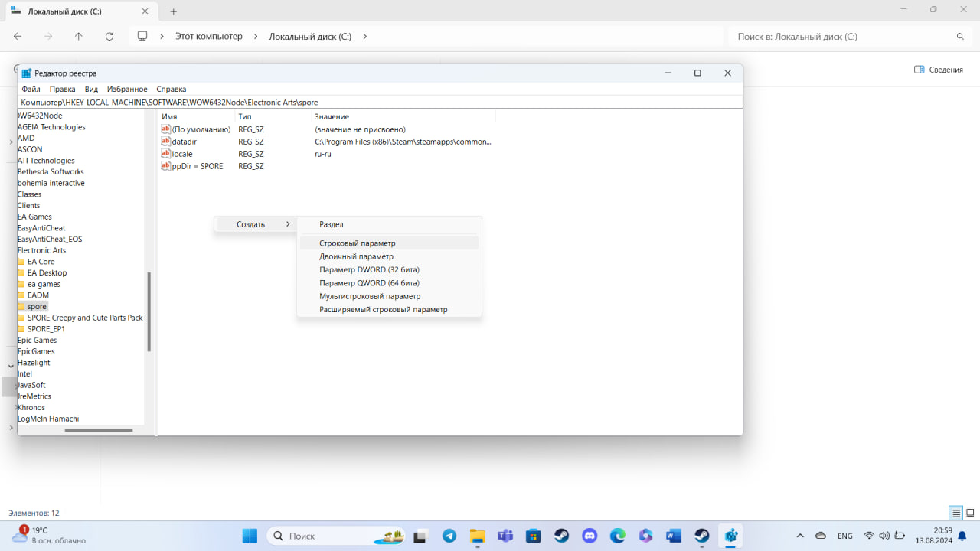Open the Избранное menu

pos(127,89)
